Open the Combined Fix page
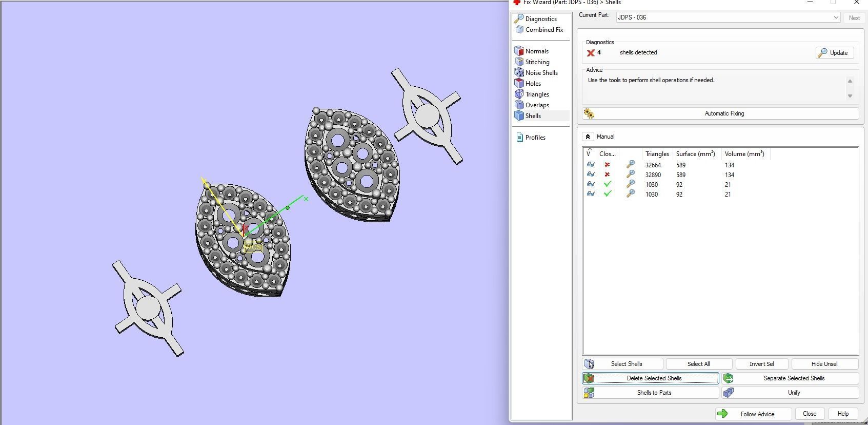Image resolution: width=868 pixels, height=425 pixels. pos(539,30)
